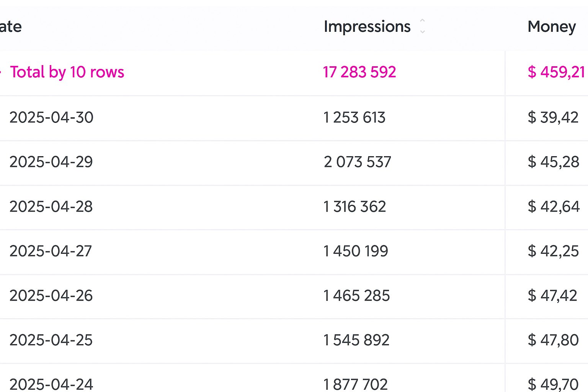Click the Impressions sort arrows icon

(x=422, y=26)
